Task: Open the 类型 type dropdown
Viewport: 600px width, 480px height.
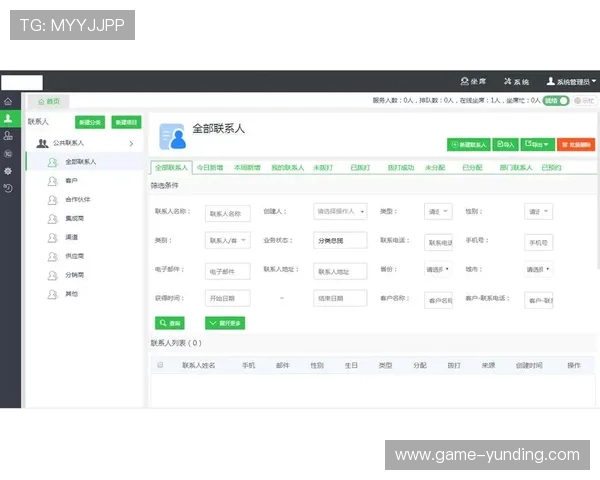Action: (438, 211)
